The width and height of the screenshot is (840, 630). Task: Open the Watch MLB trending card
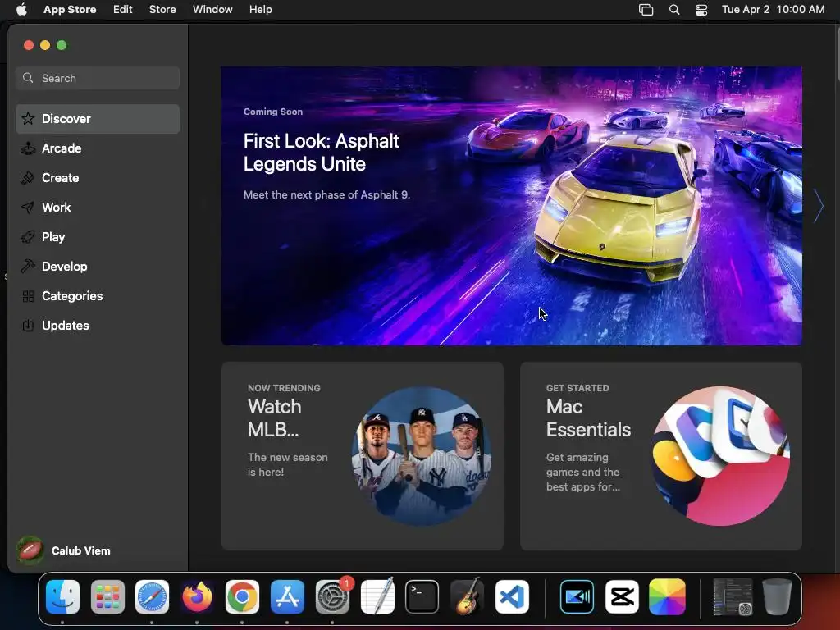point(362,456)
